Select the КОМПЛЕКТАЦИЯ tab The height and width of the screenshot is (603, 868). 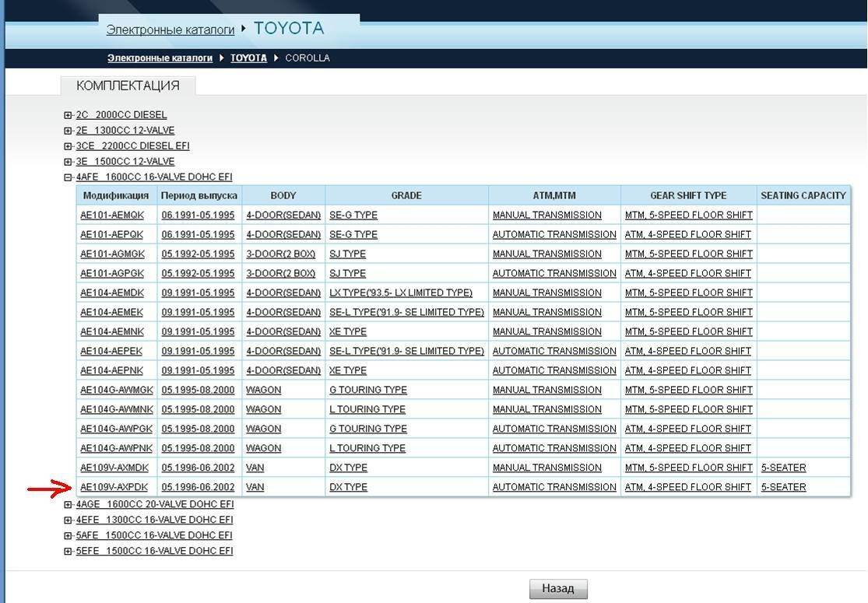click(x=128, y=86)
